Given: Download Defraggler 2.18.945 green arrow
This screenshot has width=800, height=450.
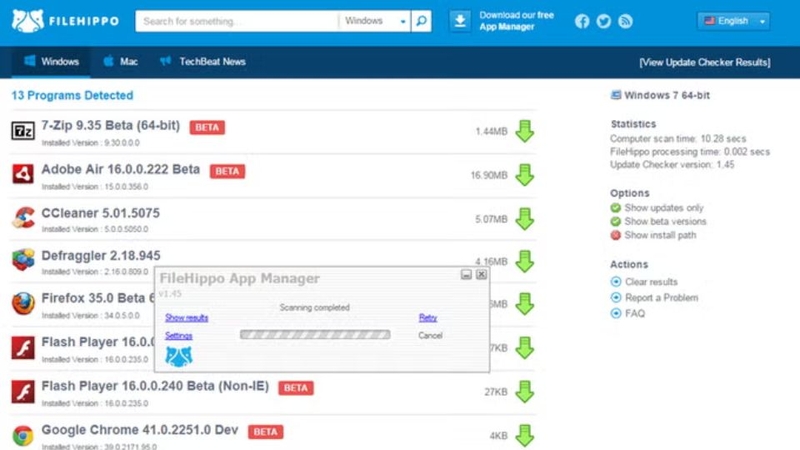Looking at the screenshot, I should [524, 261].
